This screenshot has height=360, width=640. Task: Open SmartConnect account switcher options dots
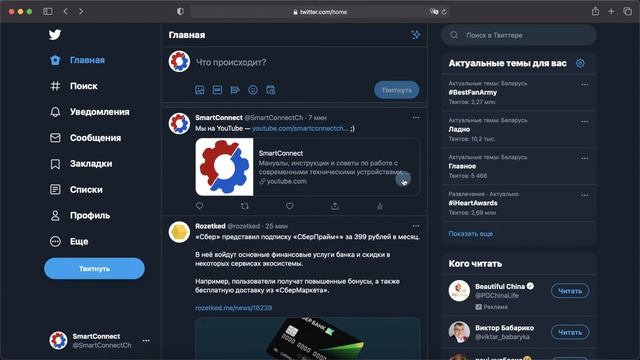click(146, 340)
